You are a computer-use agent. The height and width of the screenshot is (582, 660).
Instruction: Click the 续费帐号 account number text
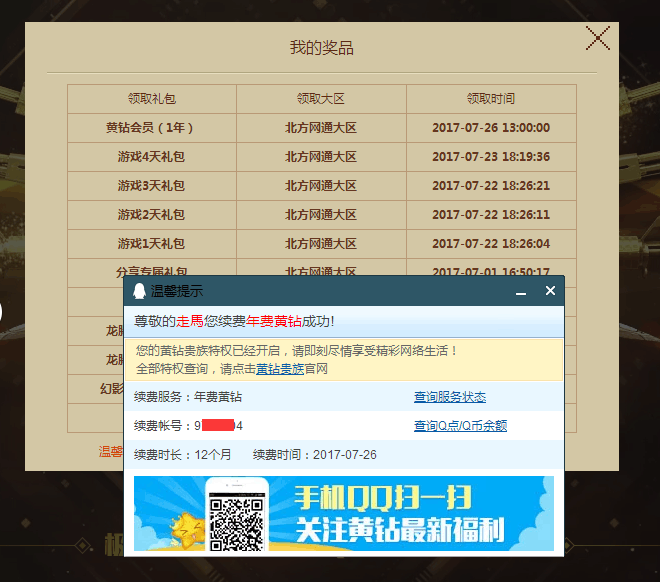188,425
